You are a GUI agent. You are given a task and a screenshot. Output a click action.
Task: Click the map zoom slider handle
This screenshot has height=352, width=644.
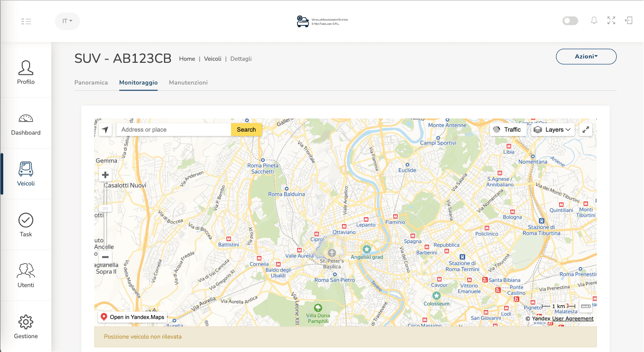(x=105, y=209)
